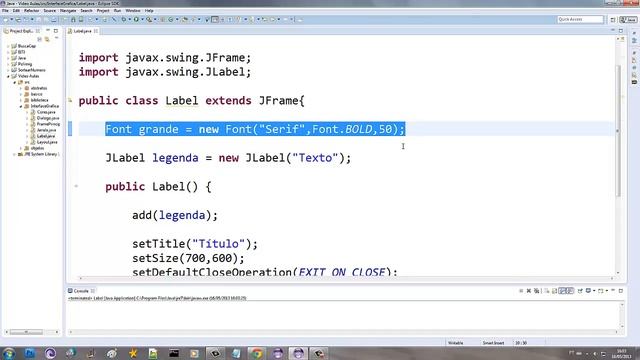Select the JRE System Library node
Image resolution: width=640 pixels, height=360 pixels.
pos(41,154)
